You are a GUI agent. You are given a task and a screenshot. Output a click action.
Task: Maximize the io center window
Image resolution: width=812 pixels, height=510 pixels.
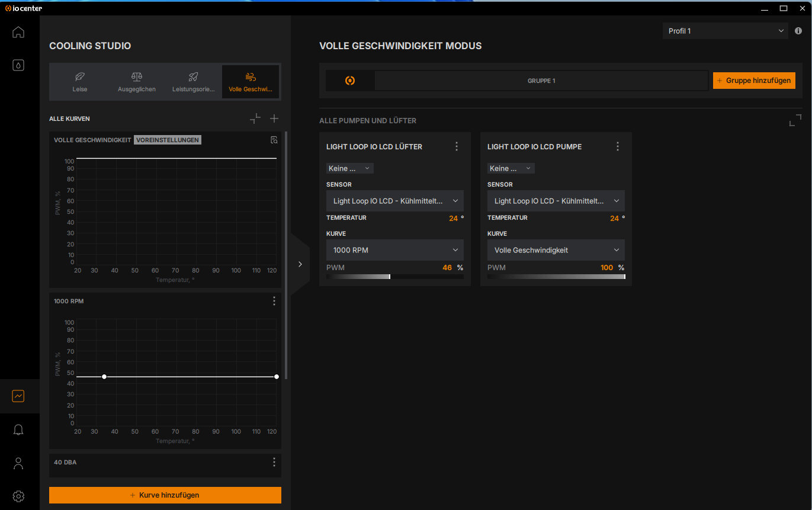tap(783, 8)
